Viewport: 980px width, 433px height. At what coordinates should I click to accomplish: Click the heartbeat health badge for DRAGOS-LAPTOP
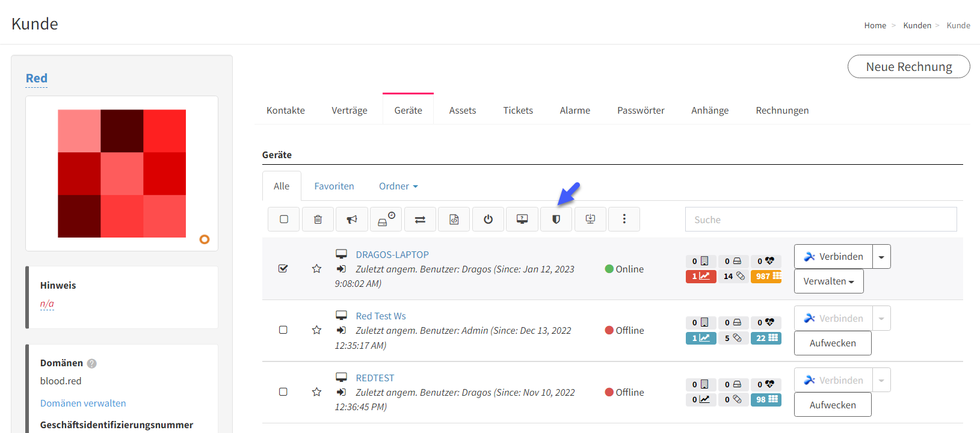(x=766, y=261)
